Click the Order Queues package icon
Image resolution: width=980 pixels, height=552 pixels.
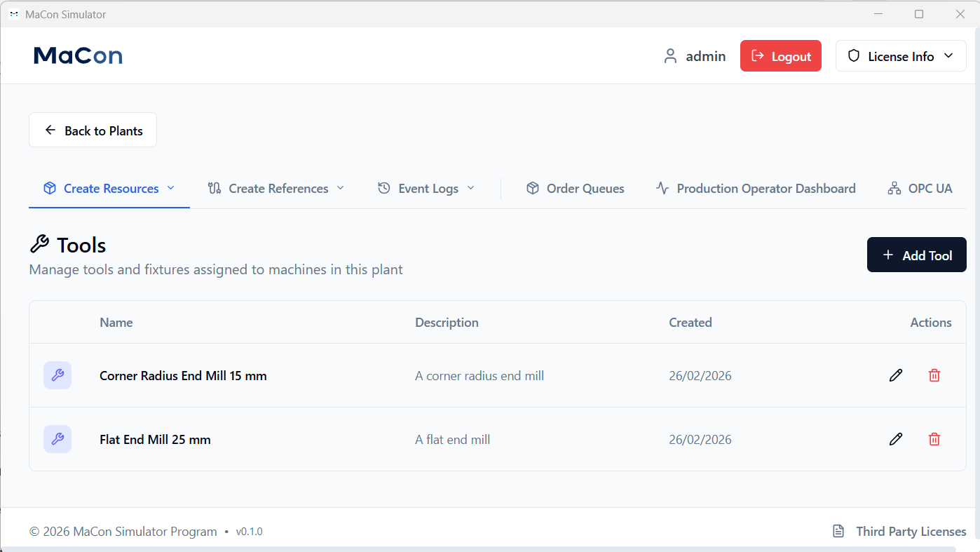[x=533, y=188]
